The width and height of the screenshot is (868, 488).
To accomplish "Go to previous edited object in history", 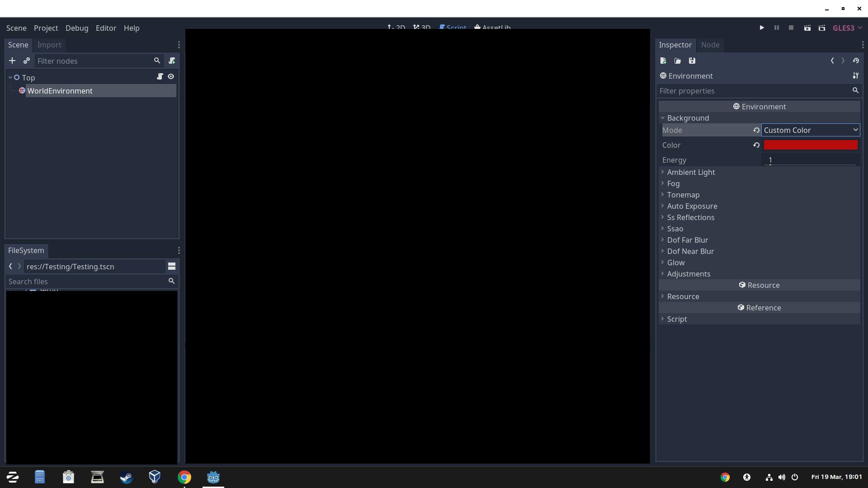I will pyautogui.click(x=832, y=61).
